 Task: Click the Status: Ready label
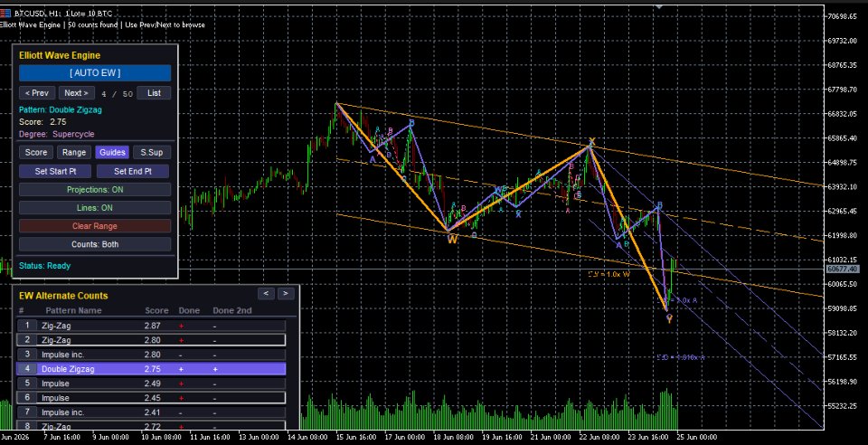point(45,266)
